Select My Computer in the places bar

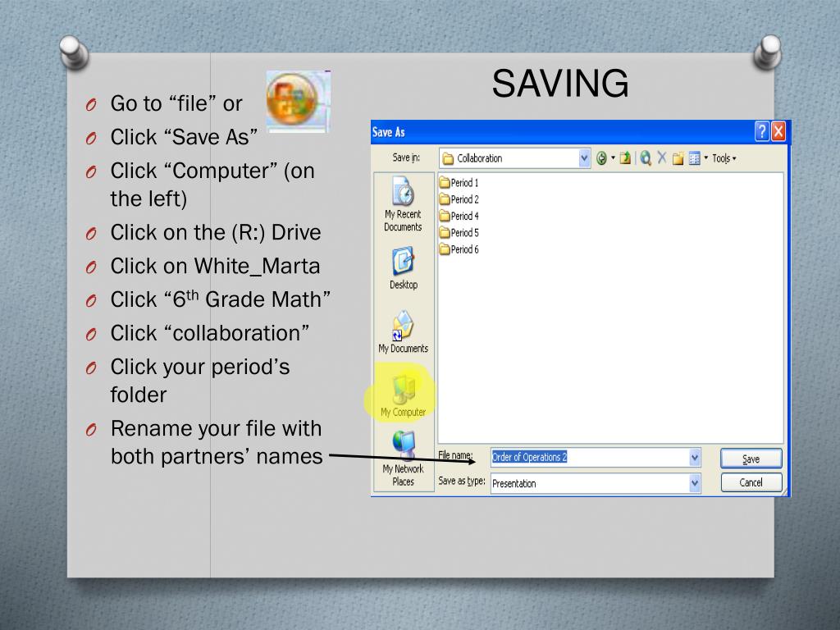tap(403, 395)
